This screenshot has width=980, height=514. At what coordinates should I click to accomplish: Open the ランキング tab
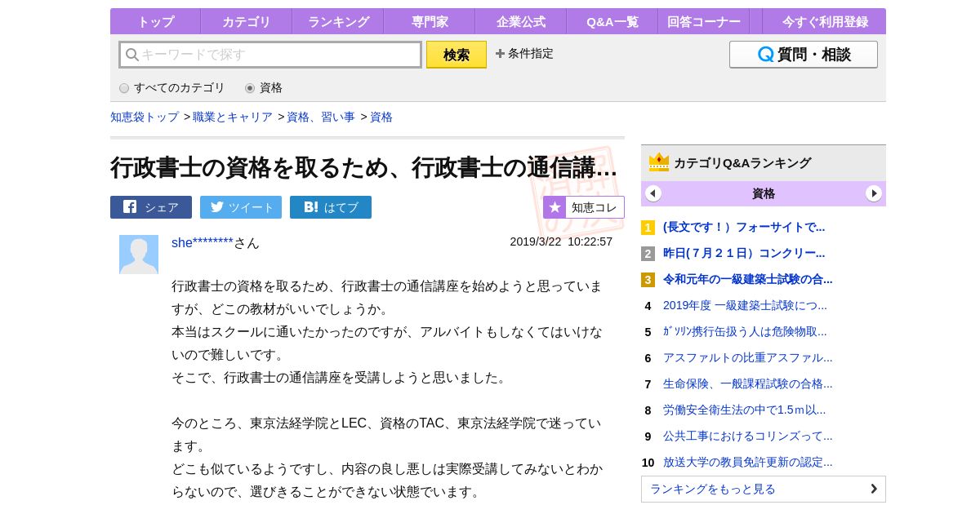[x=338, y=21]
